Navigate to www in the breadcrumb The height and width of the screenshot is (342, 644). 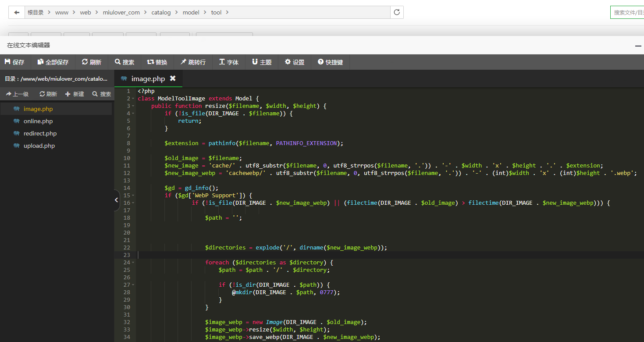62,12
